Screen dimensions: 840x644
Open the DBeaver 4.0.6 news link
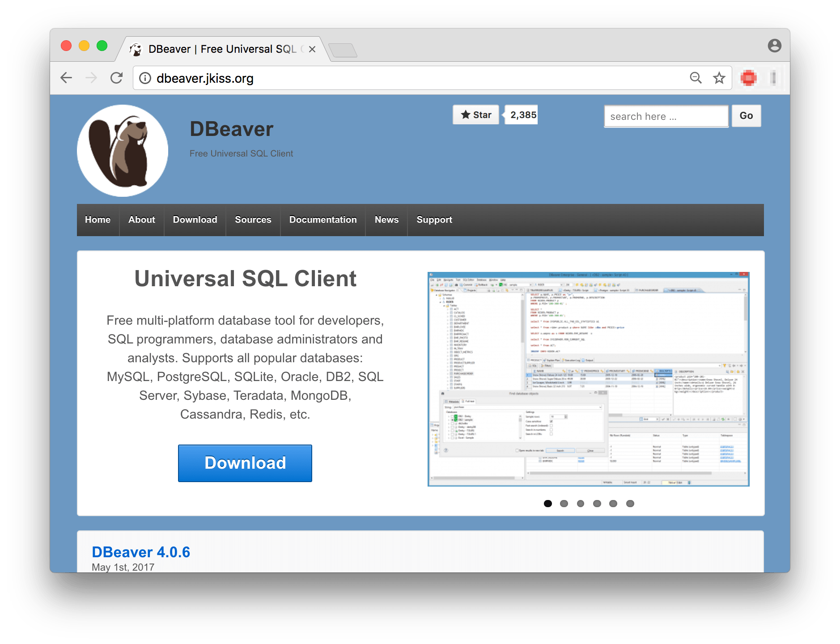click(141, 552)
